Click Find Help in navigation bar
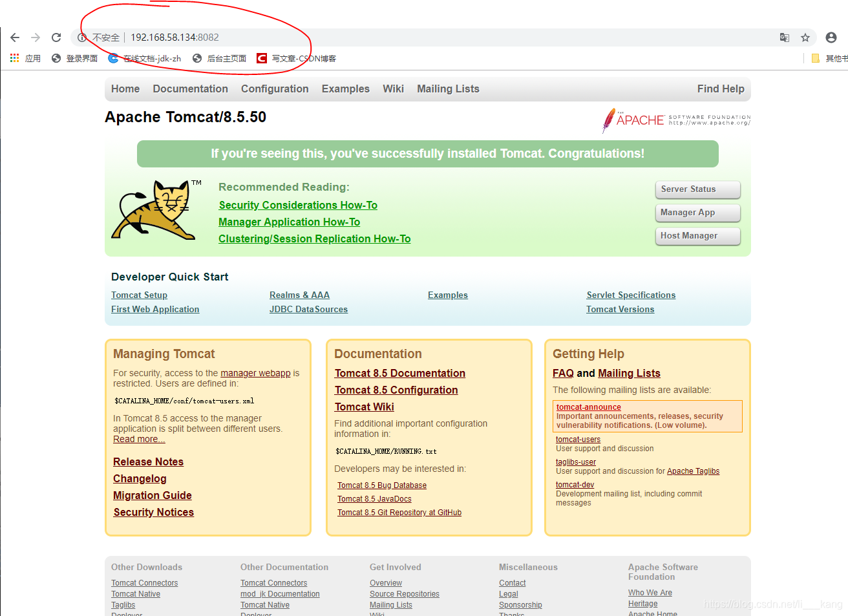Viewport: 848px width, 616px height. pos(721,89)
